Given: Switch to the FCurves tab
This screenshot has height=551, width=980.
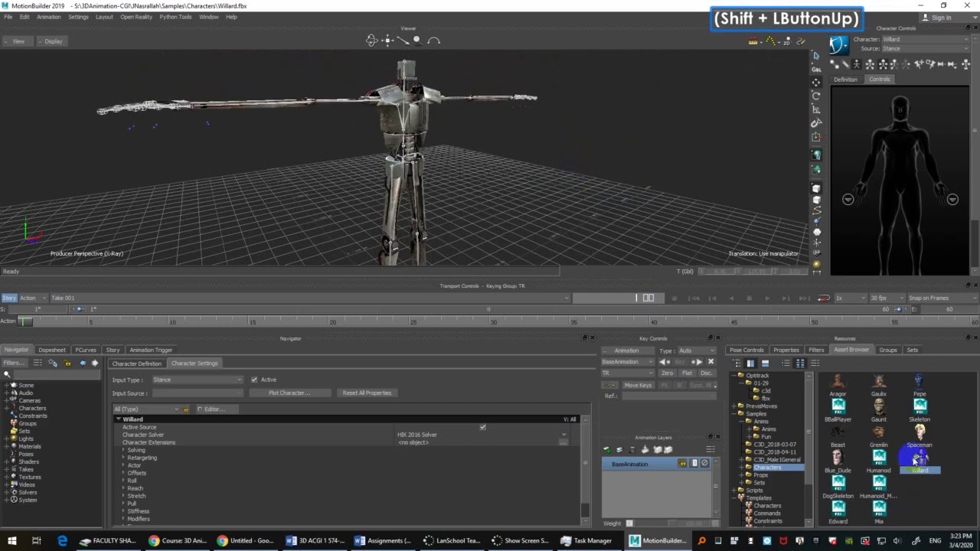Looking at the screenshot, I should click(86, 350).
